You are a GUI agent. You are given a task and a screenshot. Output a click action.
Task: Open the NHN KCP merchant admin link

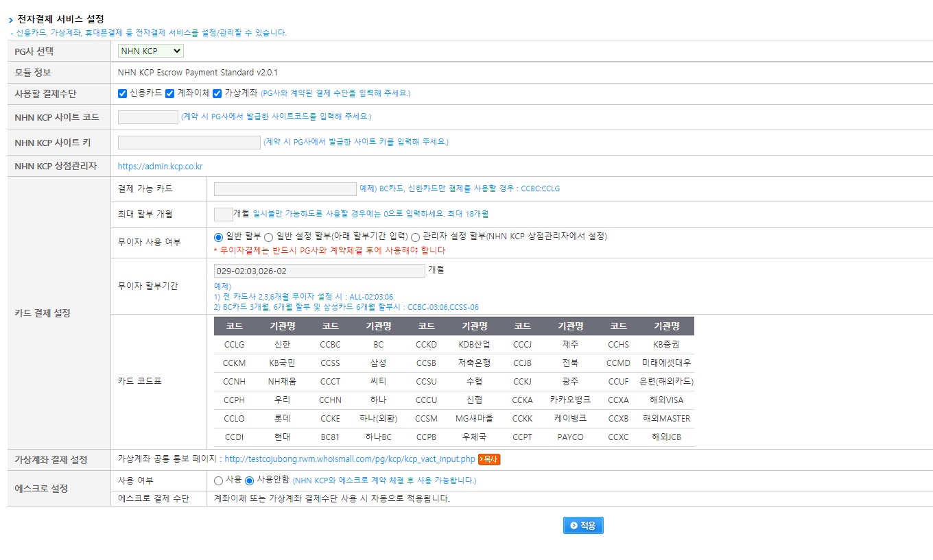(160, 165)
